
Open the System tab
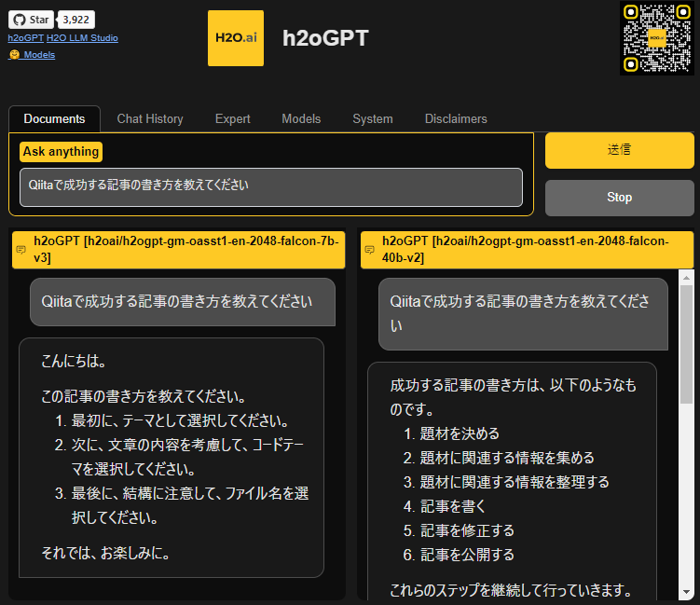tap(373, 118)
